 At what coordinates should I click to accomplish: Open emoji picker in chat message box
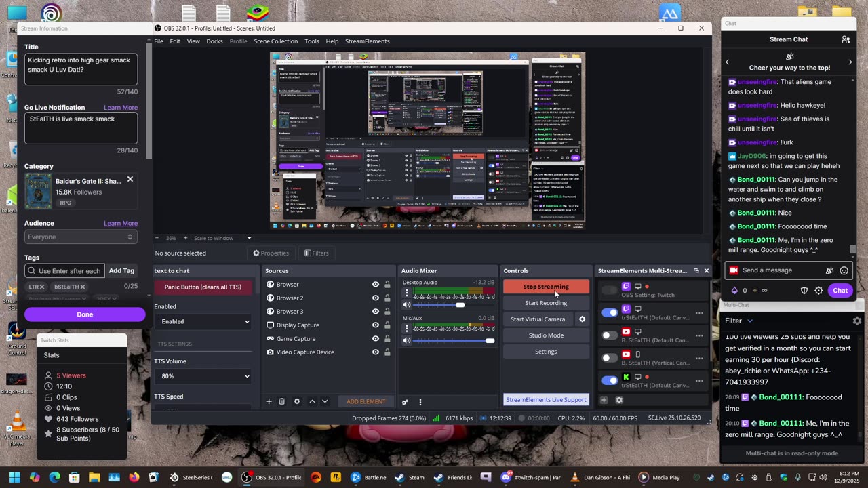tap(844, 270)
